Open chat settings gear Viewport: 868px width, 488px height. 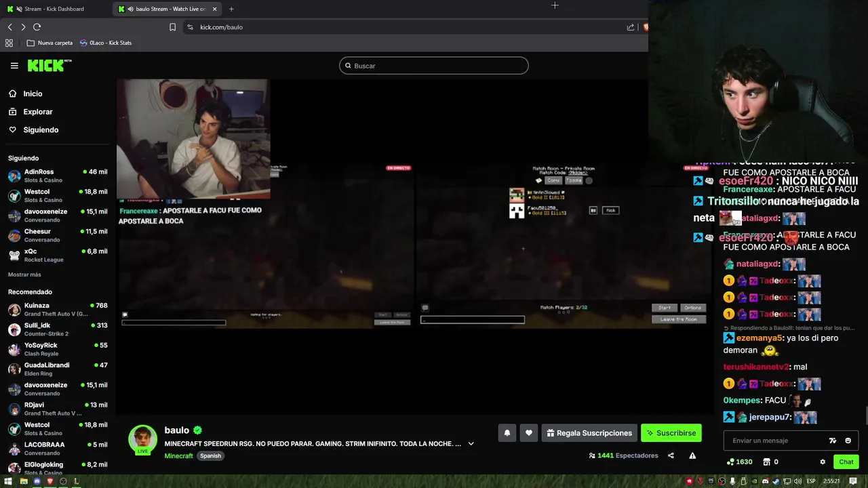(823, 462)
